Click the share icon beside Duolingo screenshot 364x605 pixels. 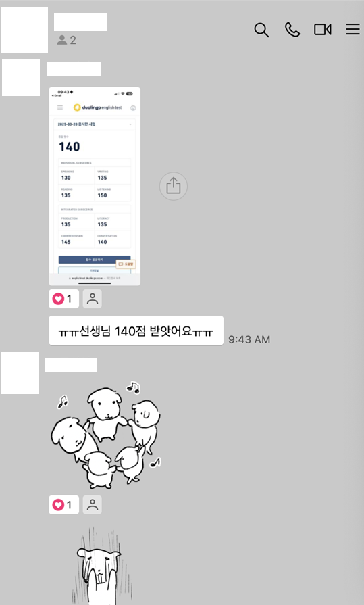point(174,186)
